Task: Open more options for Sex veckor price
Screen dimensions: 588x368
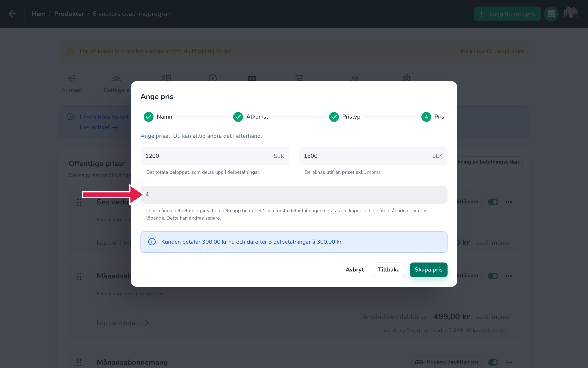Action: (509, 202)
